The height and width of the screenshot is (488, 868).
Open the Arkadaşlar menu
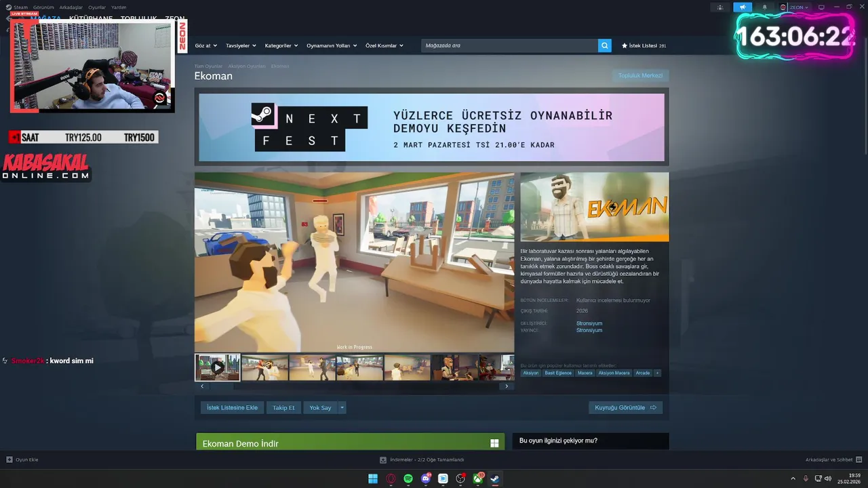click(x=71, y=7)
